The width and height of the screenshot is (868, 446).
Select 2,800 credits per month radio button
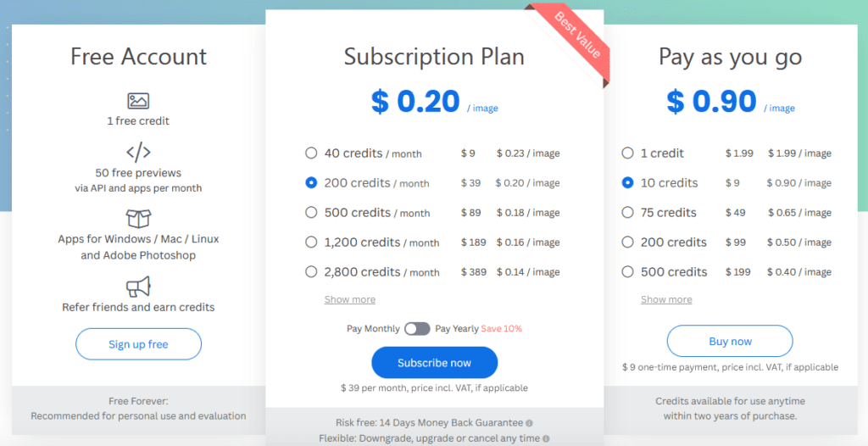[x=311, y=272]
